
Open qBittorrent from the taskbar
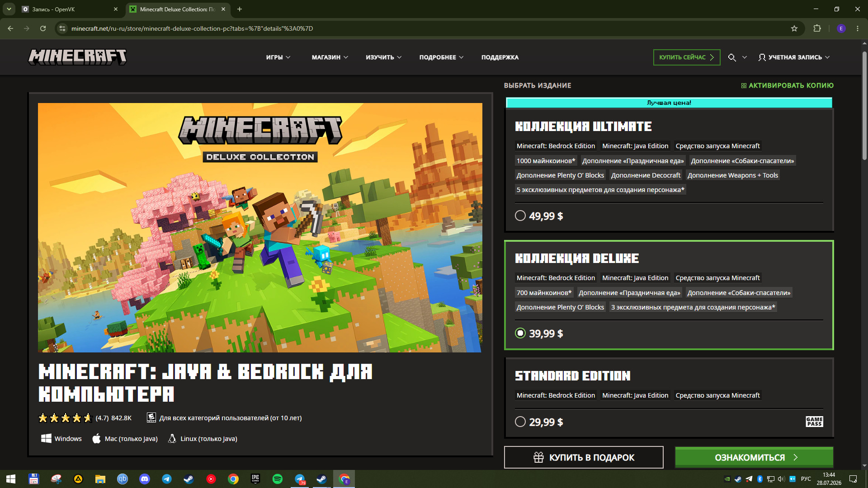[123, 479]
